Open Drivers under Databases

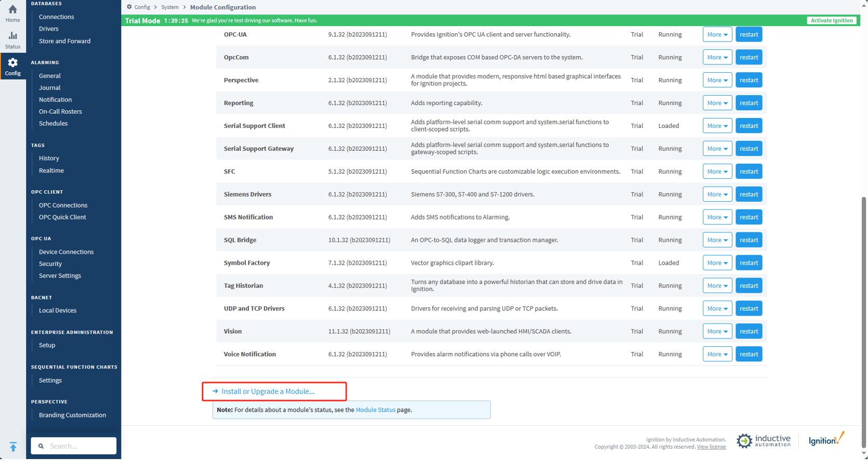49,29
